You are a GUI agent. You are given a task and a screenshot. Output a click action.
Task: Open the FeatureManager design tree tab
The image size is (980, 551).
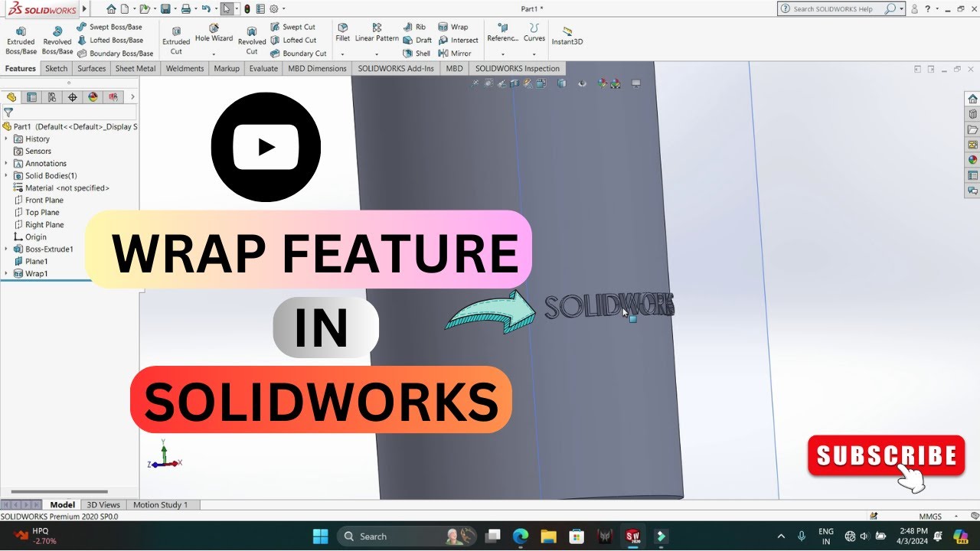11,97
